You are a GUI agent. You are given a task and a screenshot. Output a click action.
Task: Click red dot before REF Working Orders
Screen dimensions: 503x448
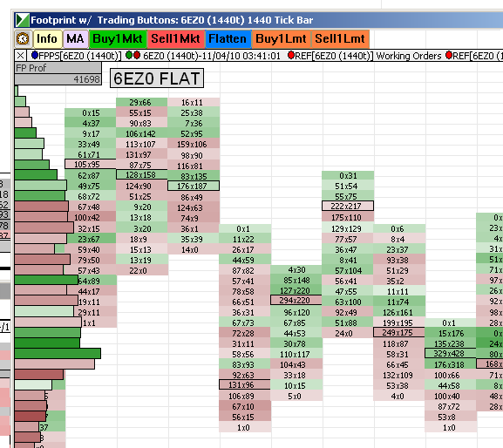(291, 55)
